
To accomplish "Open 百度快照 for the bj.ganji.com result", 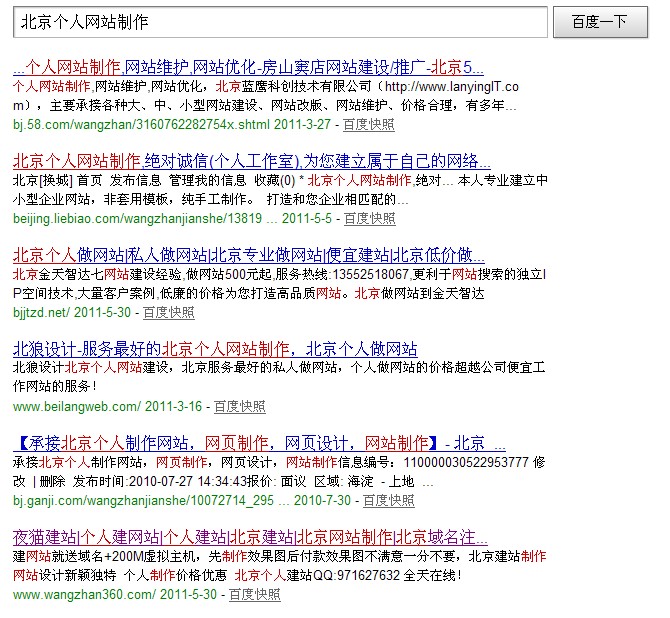I will click(x=388, y=500).
